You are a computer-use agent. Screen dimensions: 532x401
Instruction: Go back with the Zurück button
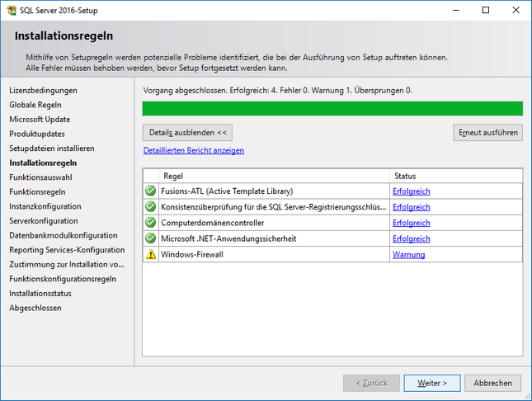pyautogui.click(x=371, y=383)
